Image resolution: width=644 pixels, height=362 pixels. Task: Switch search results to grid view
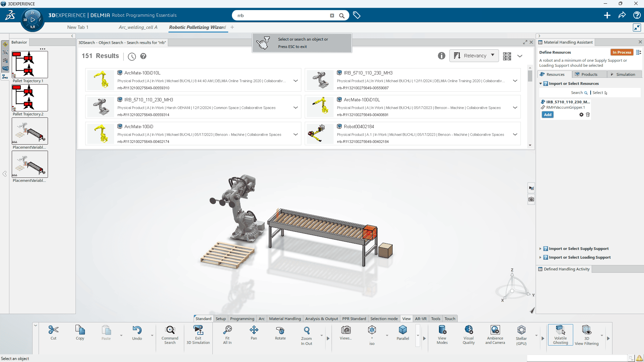tap(507, 56)
